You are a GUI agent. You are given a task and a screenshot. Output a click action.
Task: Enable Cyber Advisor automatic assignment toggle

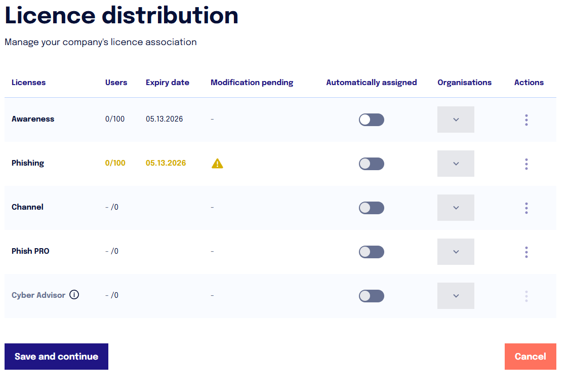(371, 296)
